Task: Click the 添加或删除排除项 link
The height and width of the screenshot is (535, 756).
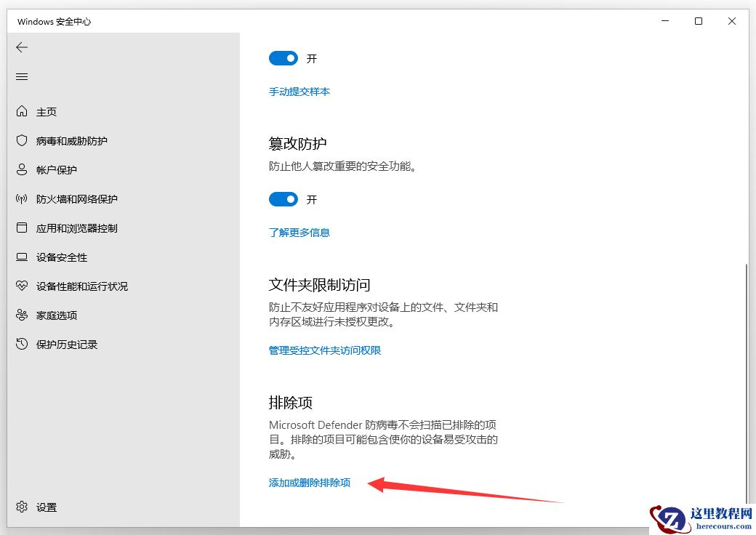Action: coord(310,482)
